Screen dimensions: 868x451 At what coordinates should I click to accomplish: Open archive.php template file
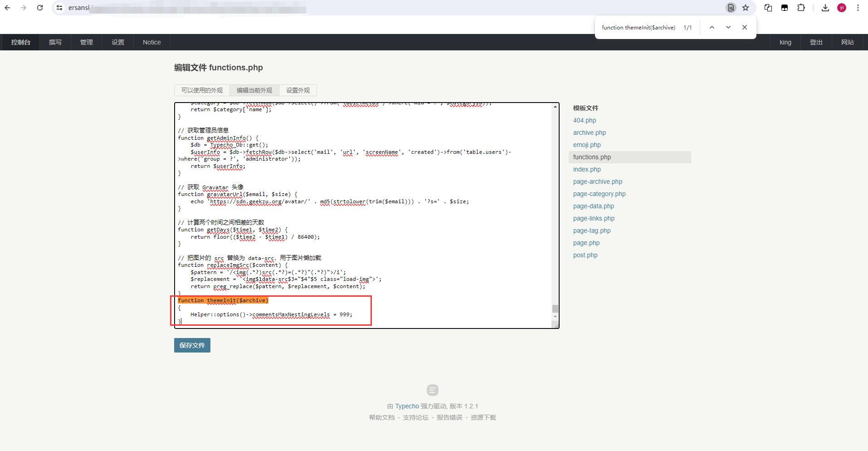(590, 132)
